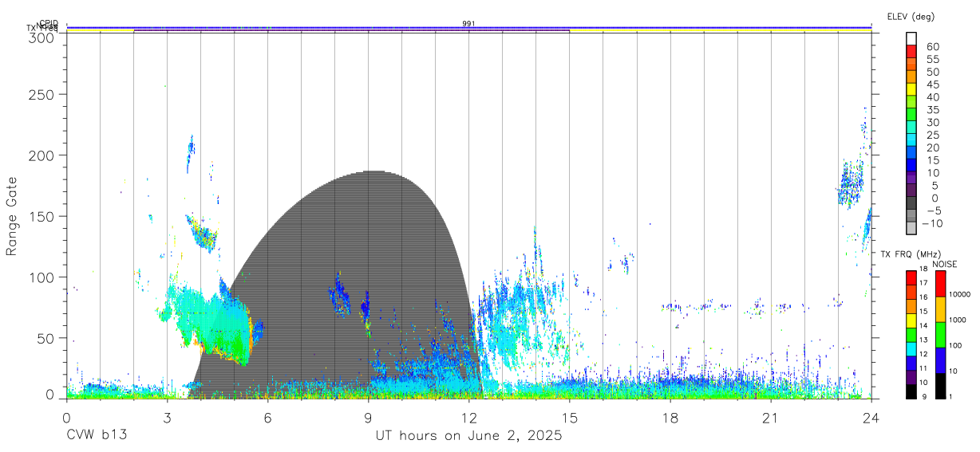Click the '18' tick on the UT hours axis
This screenshot has width=980, height=452.
tap(670, 418)
